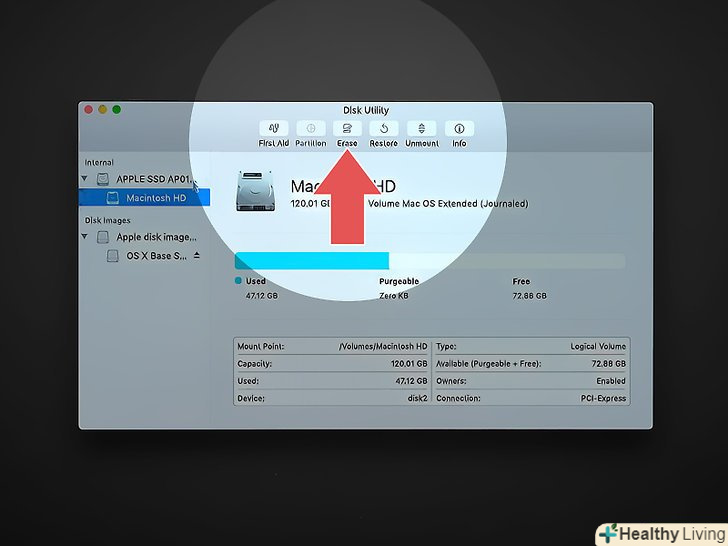The height and width of the screenshot is (546, 728).
Task: Select the Restore toolbar icon
Action: click(x=384, y=129)
